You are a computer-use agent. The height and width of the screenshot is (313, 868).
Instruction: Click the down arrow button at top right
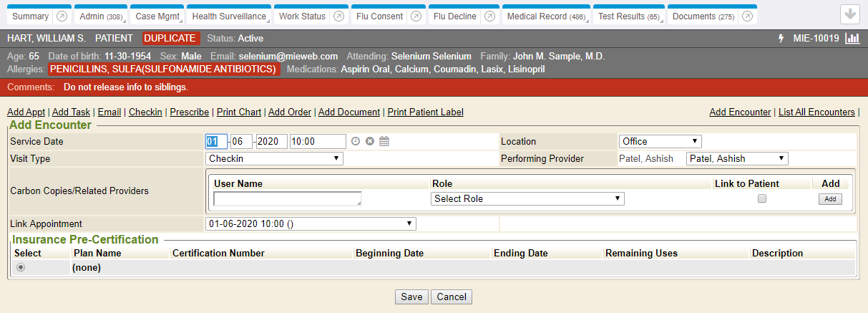pyautogui.click(x=850, y=14)
